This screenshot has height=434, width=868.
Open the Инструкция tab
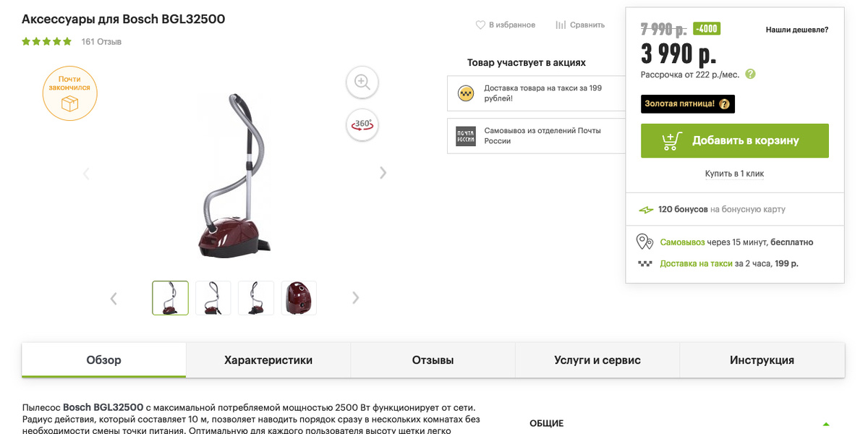pos(762,360)
